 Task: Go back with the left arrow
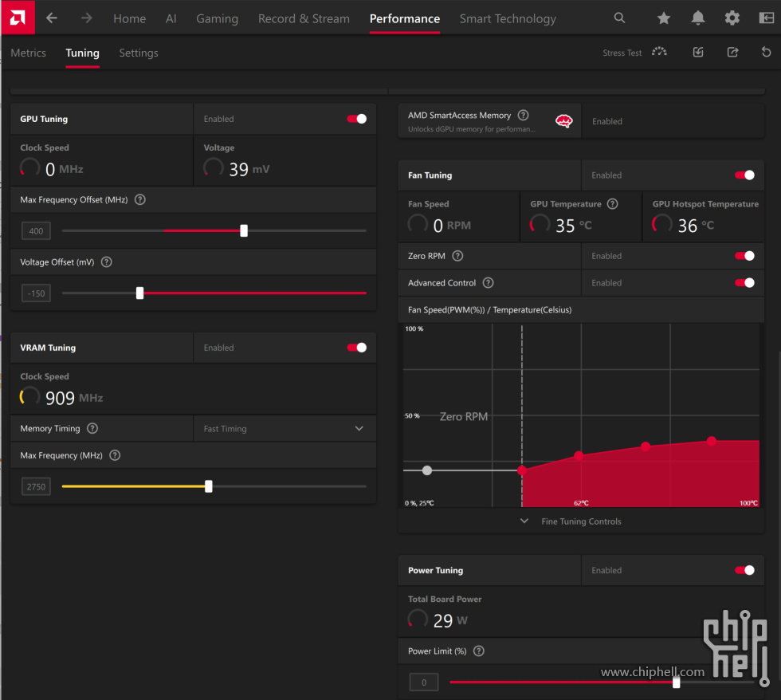pos(52,18)
